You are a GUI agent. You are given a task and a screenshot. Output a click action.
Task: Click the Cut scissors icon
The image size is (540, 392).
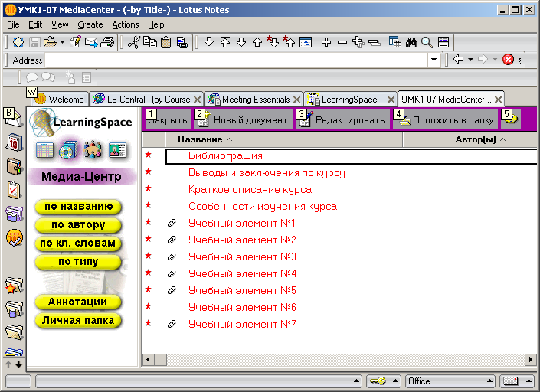coord(133,42)
